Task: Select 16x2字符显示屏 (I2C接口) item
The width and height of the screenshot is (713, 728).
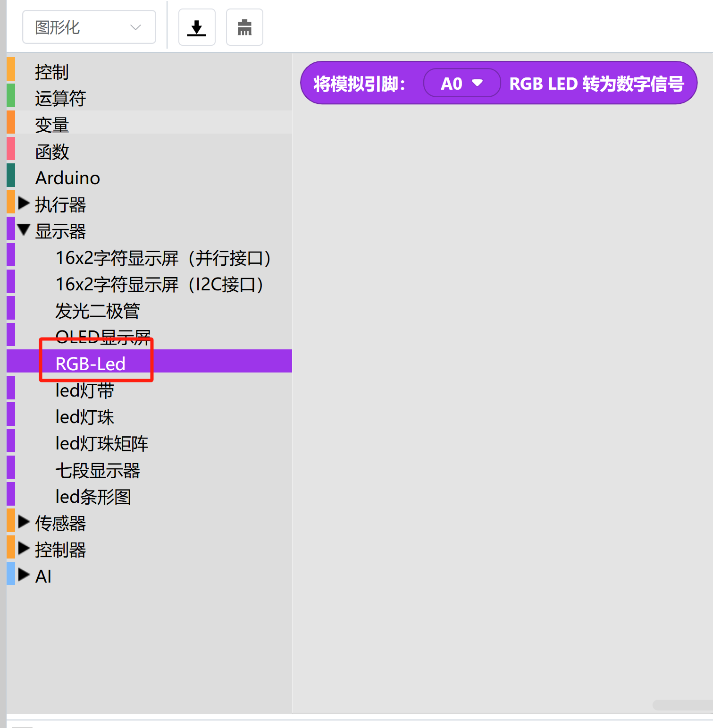Action: pos(159,285)
